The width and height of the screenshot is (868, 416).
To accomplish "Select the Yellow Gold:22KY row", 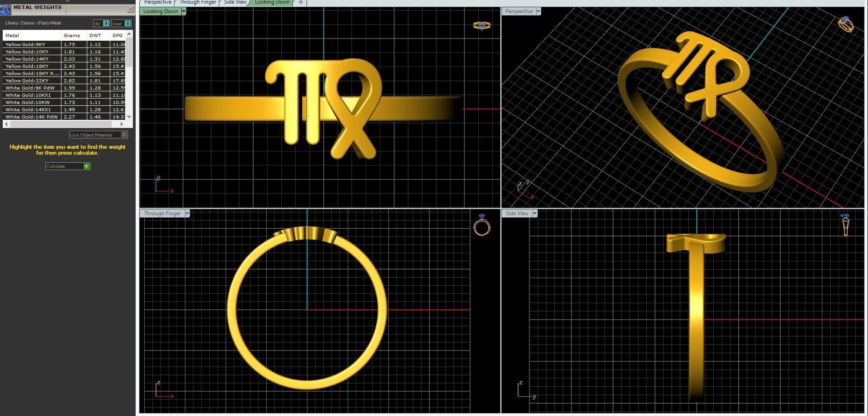I will (x=64, y=80).
